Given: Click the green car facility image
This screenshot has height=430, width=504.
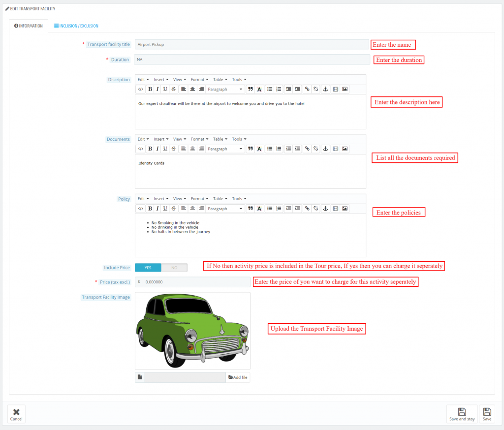Looking at the screenshot, I should [192, 331].
